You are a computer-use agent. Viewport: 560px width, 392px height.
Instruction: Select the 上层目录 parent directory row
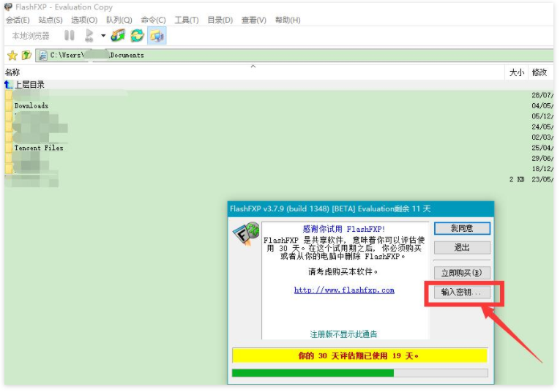pyautogui.click(x=279, y=85)
